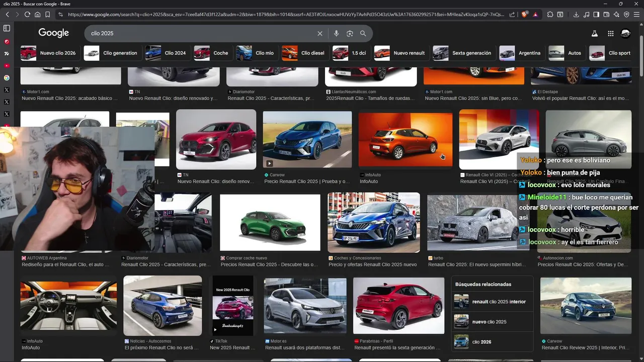The image size is (644, 362).
Task: Select the 'Argentina' filter chip
Action: click(521, 53)
